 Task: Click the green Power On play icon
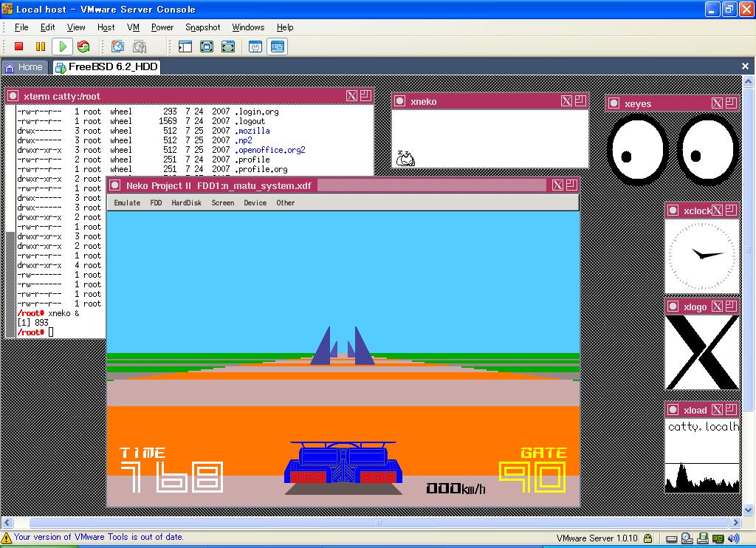click(62, 47)
